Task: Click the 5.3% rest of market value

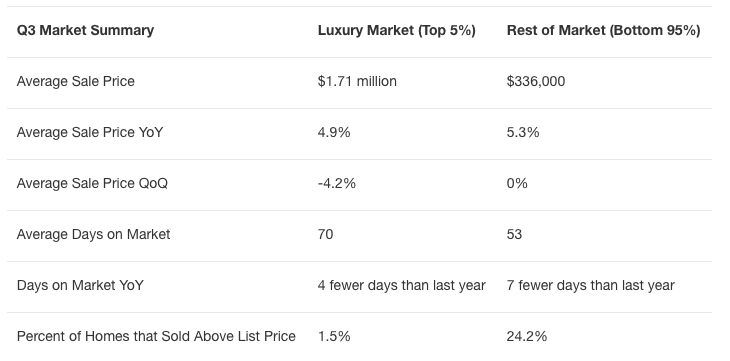Action: click(x=523, y=132)
